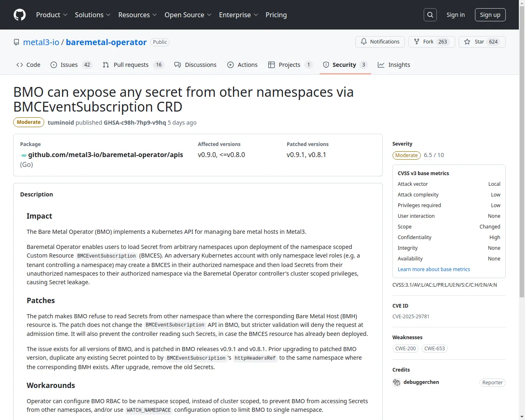This screenshot has width=525, height=420.
Task: Click the search magnifier icon
Action: click(430, 15)
